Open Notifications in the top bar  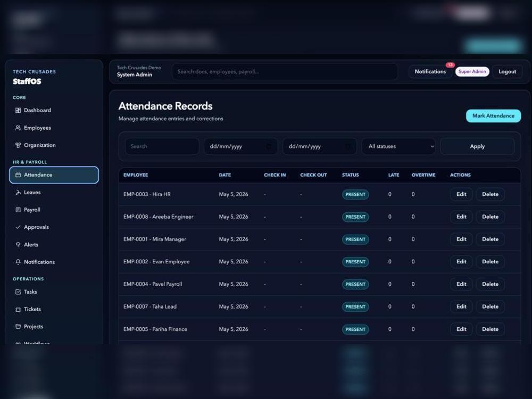[x=430, y=72]
